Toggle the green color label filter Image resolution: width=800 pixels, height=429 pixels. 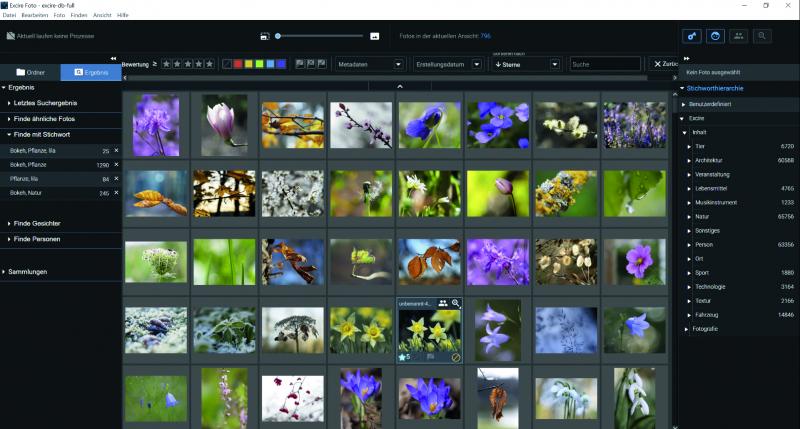[x=259, y=64]
